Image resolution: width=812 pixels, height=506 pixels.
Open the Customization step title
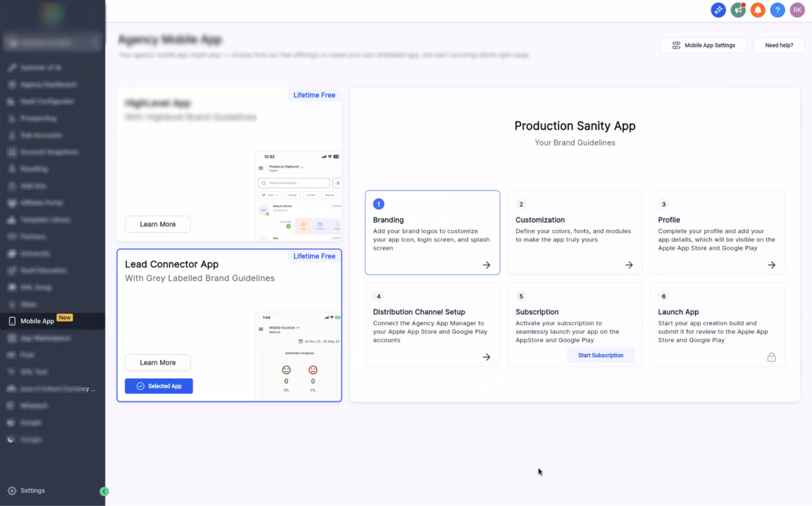pos(540,220)
